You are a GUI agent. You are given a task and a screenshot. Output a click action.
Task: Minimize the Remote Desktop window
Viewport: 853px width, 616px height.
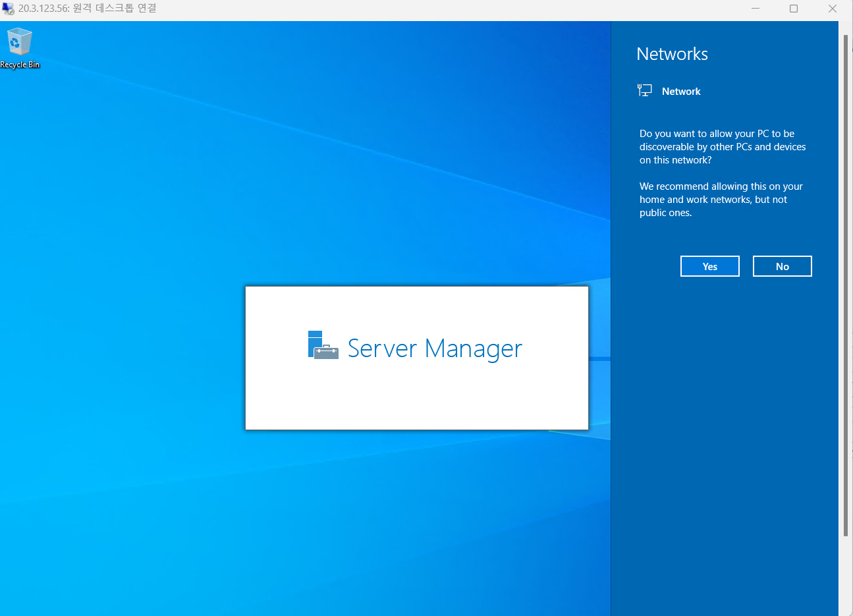(756, 9)
